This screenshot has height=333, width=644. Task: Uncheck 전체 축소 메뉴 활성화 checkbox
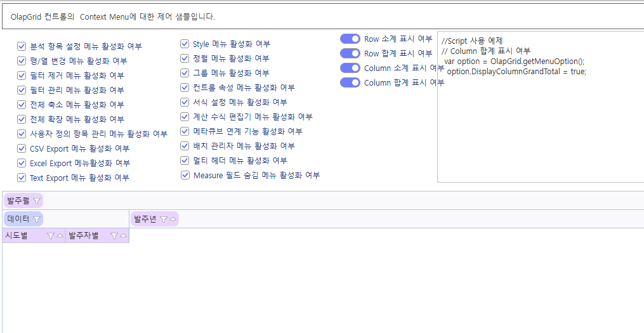tap(22, 105)
